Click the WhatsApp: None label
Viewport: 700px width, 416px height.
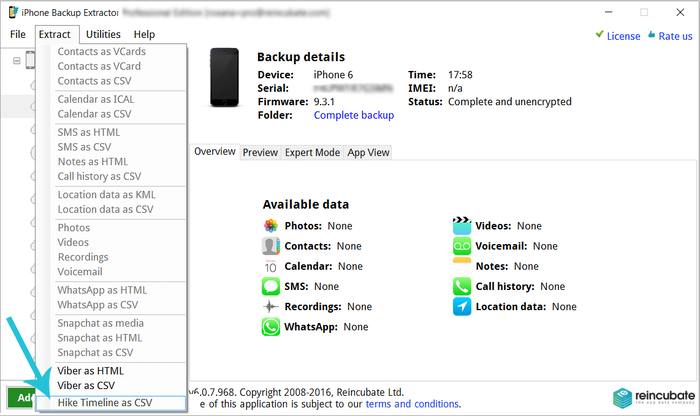click(326, 327)
